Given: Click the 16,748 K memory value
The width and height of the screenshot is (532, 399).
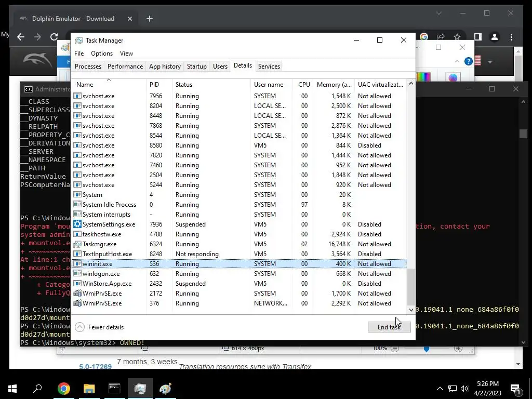Looking at the screenshot, I should (339, 244).
